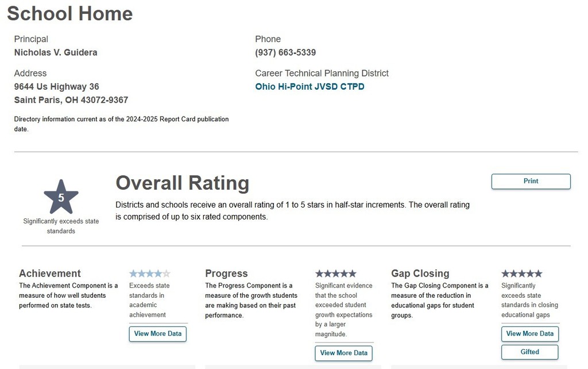The height and width of the screenshot is (369, 588).
Task: Select the Achievement four-star rating icon
Action: pos(149,273)
